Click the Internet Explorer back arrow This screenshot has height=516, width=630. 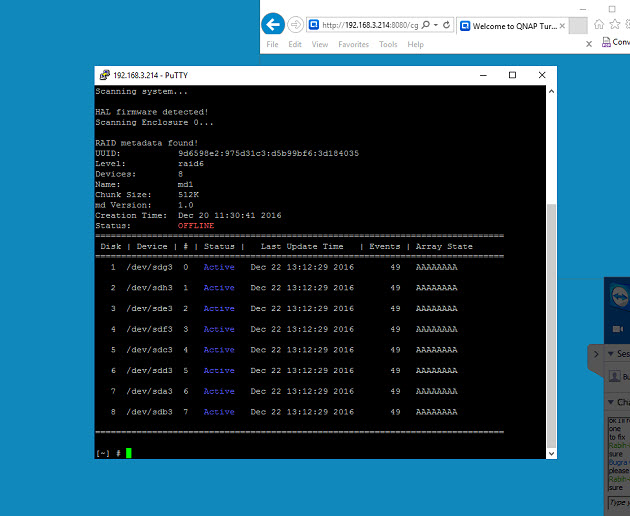coord(272,24)
